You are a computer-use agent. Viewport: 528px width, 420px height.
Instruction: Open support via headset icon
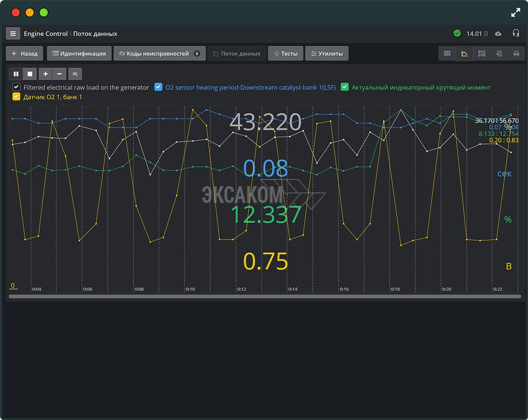tap(516, 34)
